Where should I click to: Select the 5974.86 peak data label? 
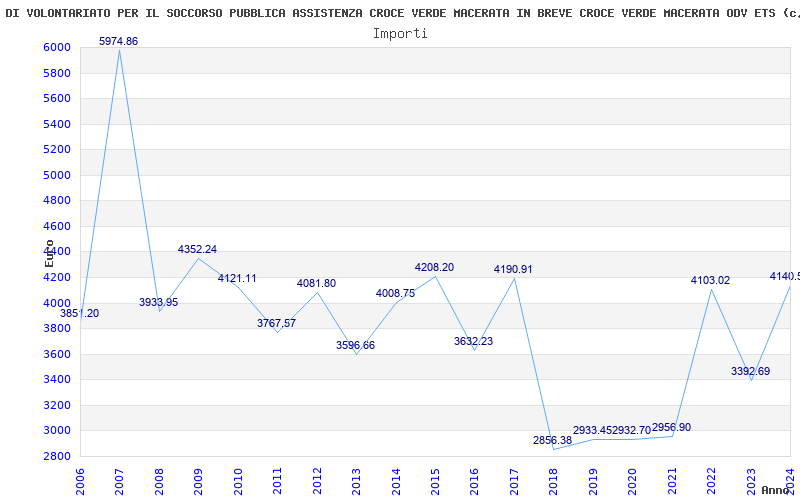click(x=118, y=41)
